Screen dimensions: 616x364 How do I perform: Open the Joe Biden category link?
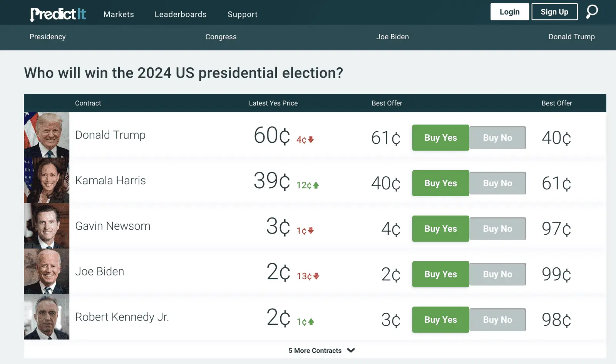392,37
